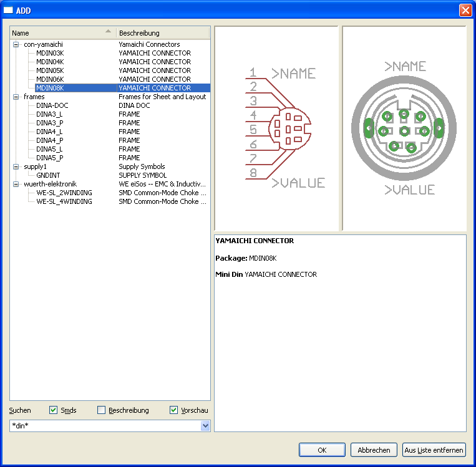Select the frames library row
This screenshot has width=476, height=467.
(x=34, y=97)
